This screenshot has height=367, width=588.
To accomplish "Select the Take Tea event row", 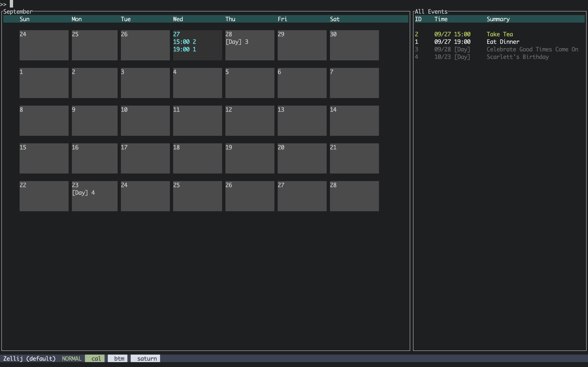I will [x=499, y=34].
